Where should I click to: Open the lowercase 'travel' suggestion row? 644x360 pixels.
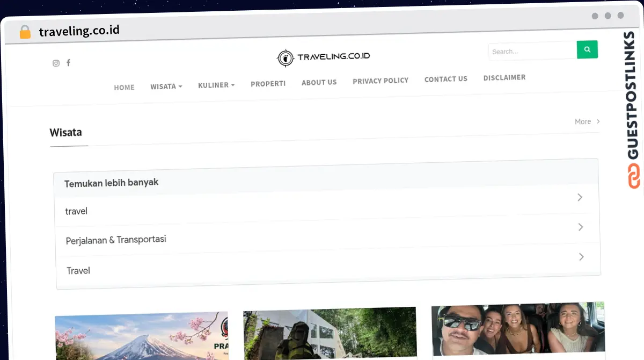pos(327,204)
